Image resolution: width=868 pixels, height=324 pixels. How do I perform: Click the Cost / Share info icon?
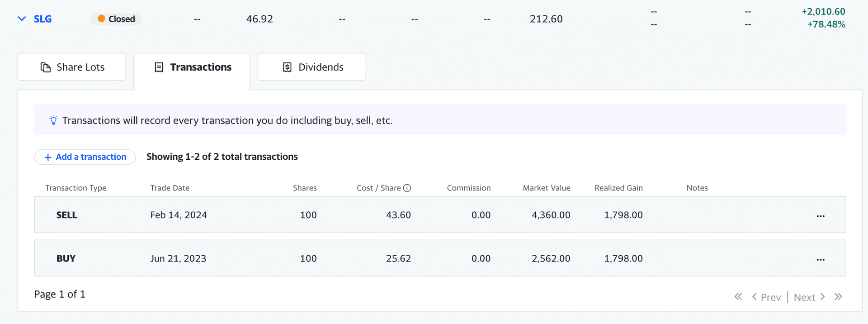[x=407, y=188]
